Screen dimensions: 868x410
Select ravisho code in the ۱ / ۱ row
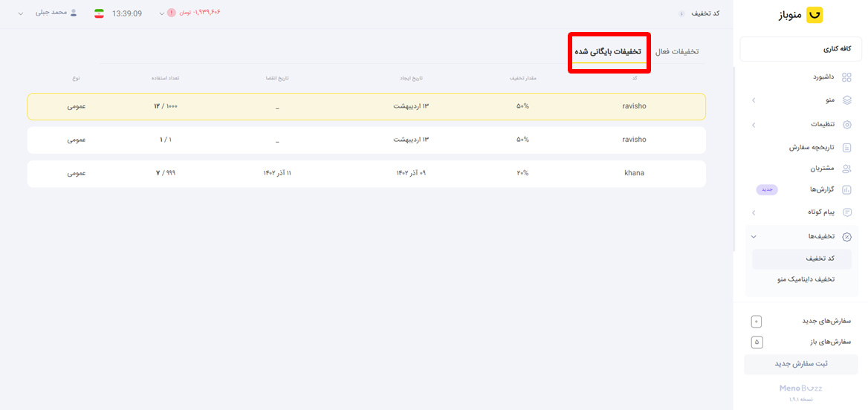click(x=634, y=140)
